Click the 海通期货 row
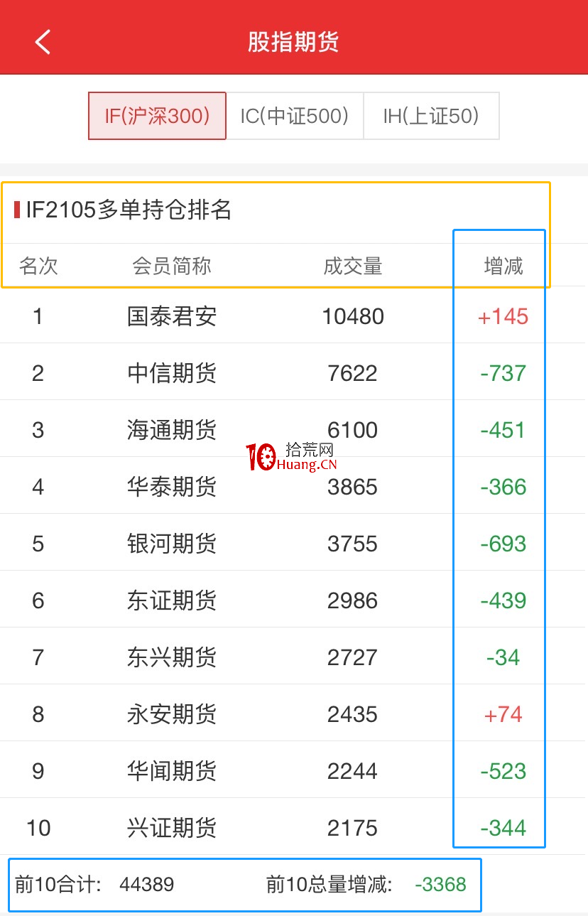This screenshot has height=916, width=588. tap(294, 429)
